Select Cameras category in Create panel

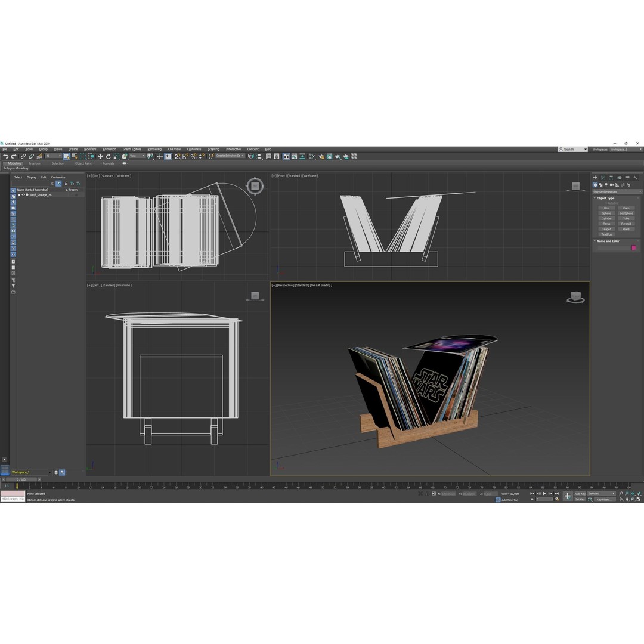(612, 185)
